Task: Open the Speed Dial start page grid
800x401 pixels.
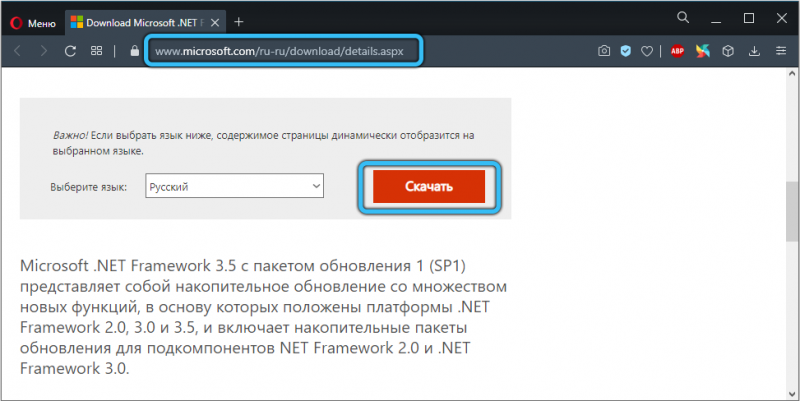Action: 96,51
